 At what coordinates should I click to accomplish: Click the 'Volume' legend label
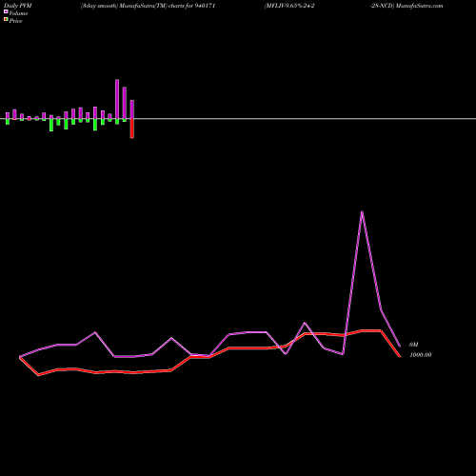pyautogui.click(x=18, y=13)
